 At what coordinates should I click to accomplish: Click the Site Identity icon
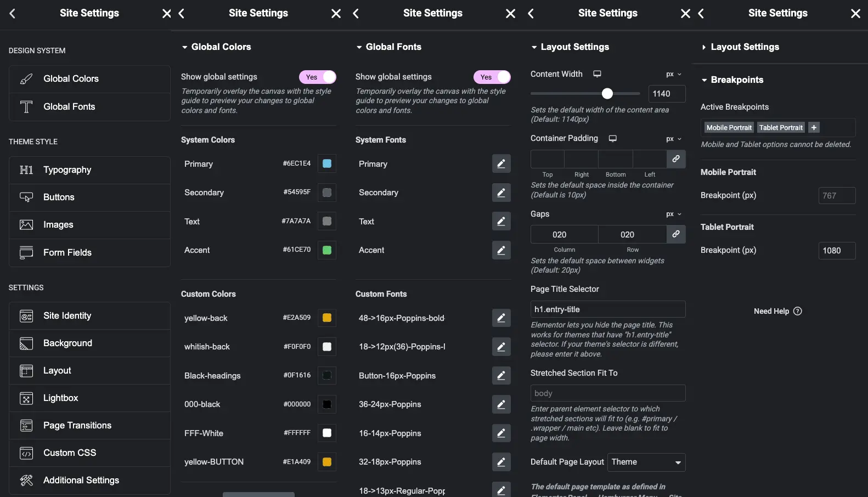(26, 316)
